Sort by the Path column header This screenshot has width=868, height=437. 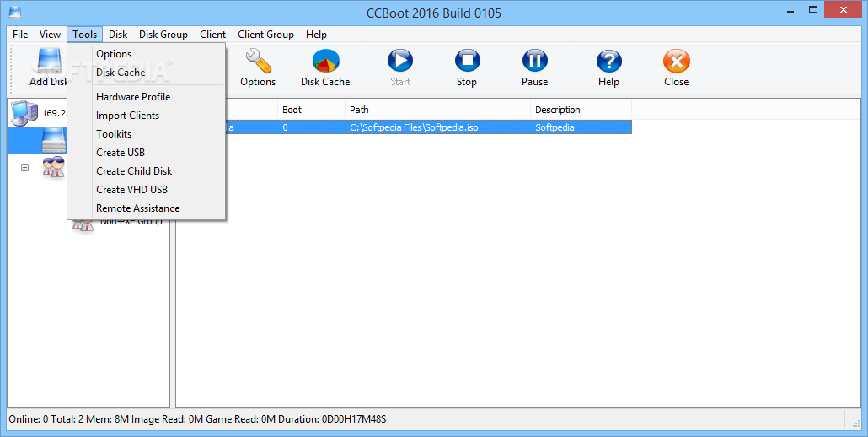point(437,110)
